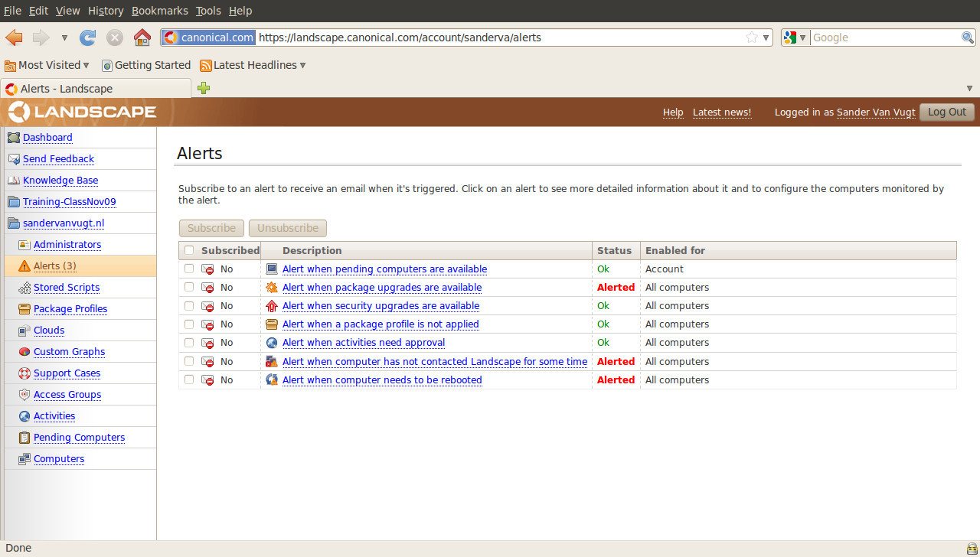980x557 pixels.
Task: Click the bookmark star in address bar
Action: point(752,37)
